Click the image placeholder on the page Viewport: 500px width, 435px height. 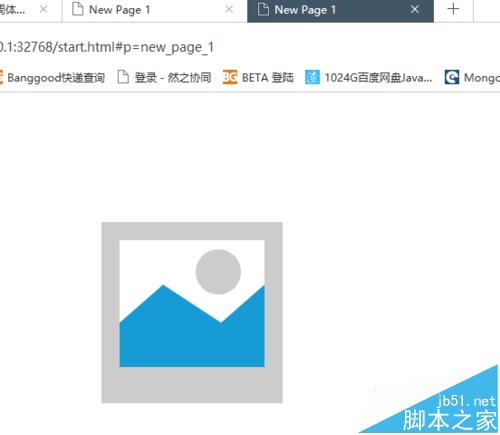pyautogui.click(x=192, y=313)
